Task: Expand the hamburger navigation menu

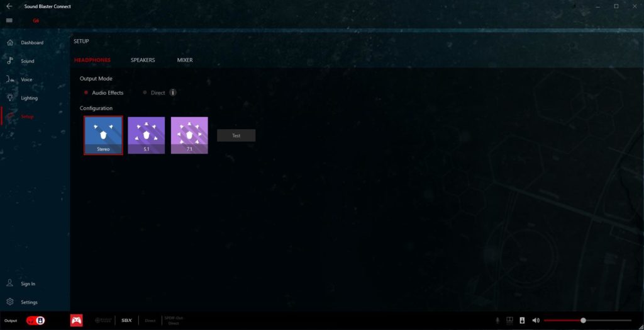Action: tap(9, 20)
